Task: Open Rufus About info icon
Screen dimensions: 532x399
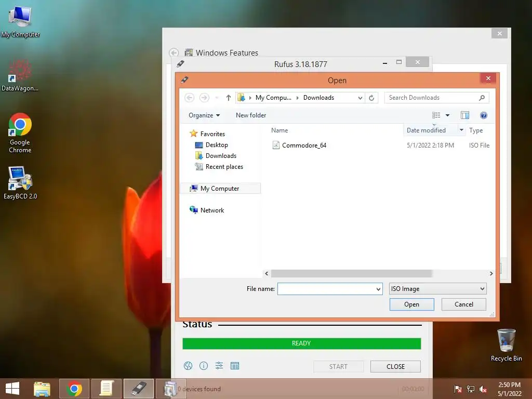Action: click(x=204, y=366)
